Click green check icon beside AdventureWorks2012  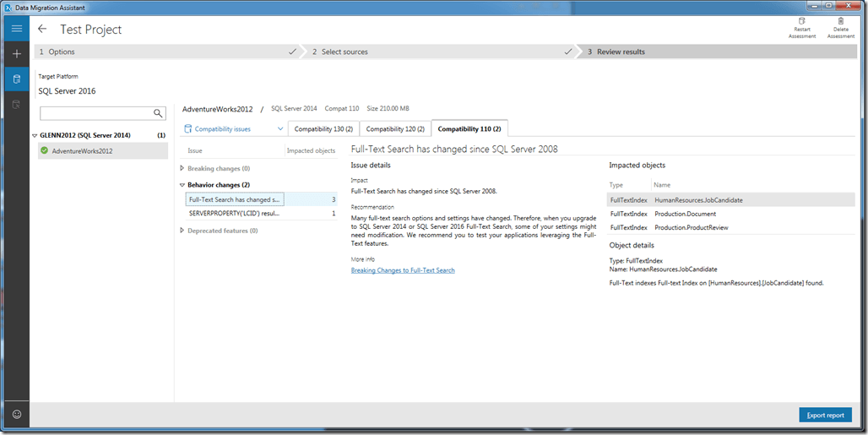44,150
